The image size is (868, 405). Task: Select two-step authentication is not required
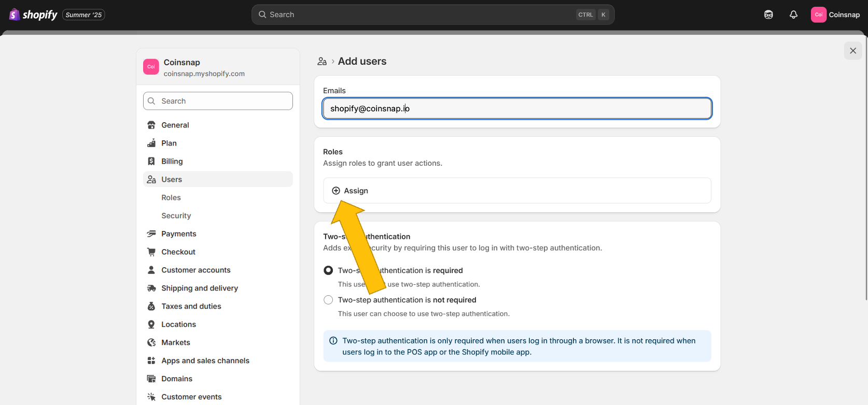328,300
